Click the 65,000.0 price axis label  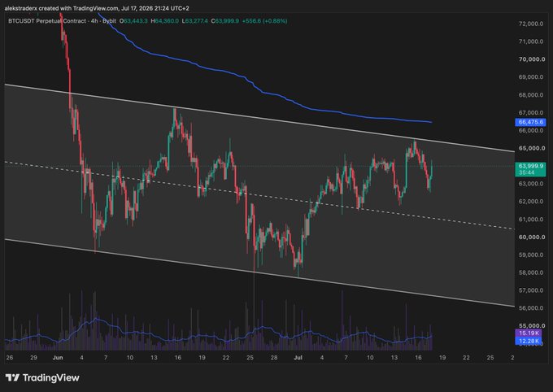[x=532, y=148]
